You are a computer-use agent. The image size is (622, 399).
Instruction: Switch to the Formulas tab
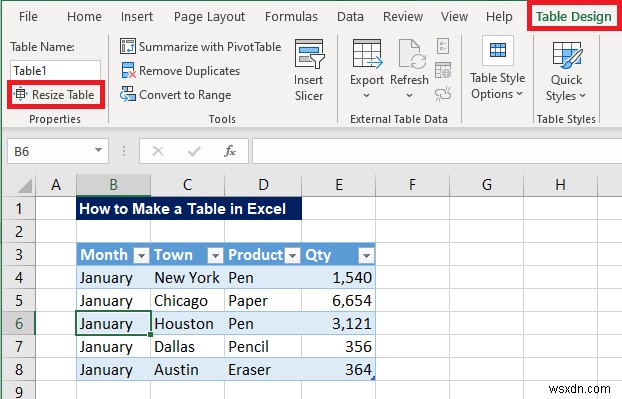(x=291, y=17)
